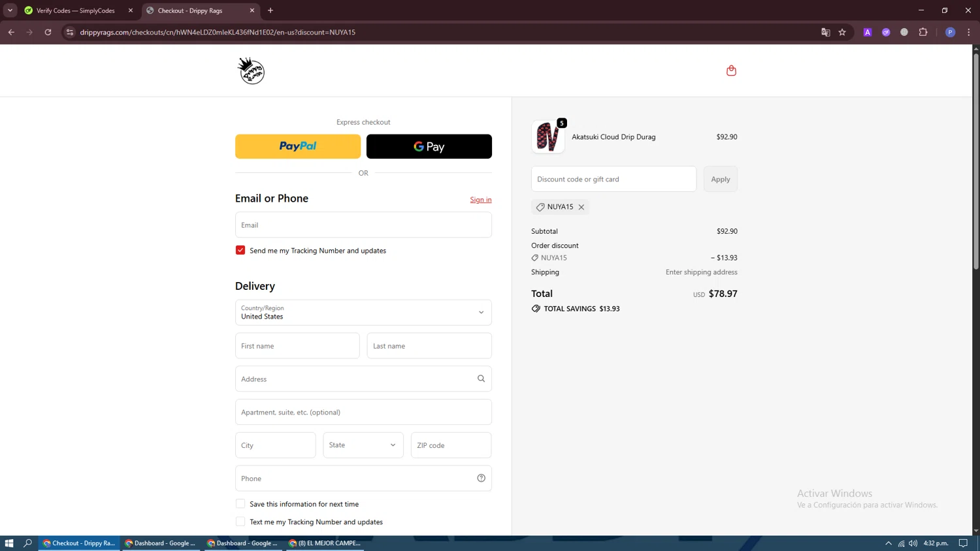Open the volume control in system tray
980x551 pixels.
click(x=913, y=543)
